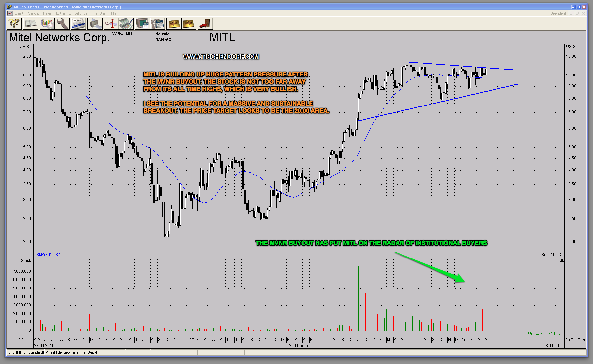Click the Beenden! button
The height and width of the screenshot is (364, 593).
click(x=558, y=13)
